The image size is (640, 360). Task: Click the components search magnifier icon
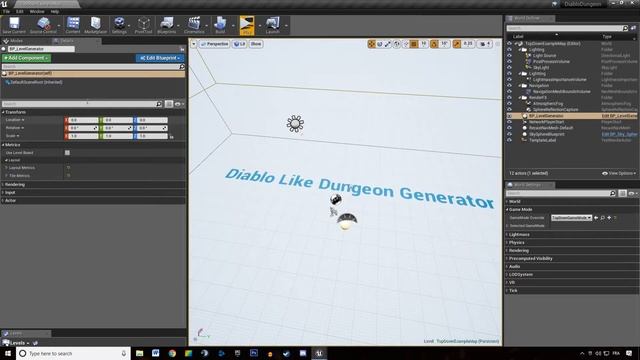pos(182,67)
